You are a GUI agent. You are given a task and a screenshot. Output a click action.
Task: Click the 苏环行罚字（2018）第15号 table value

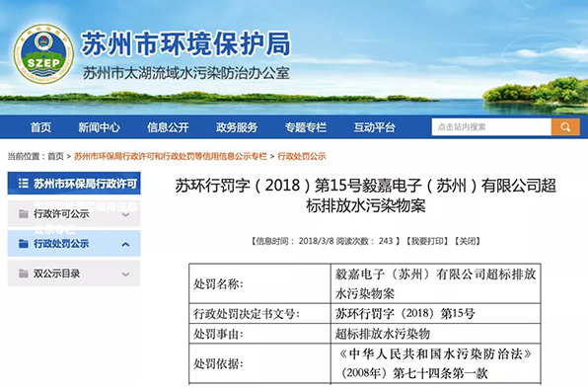coord(435,313)
